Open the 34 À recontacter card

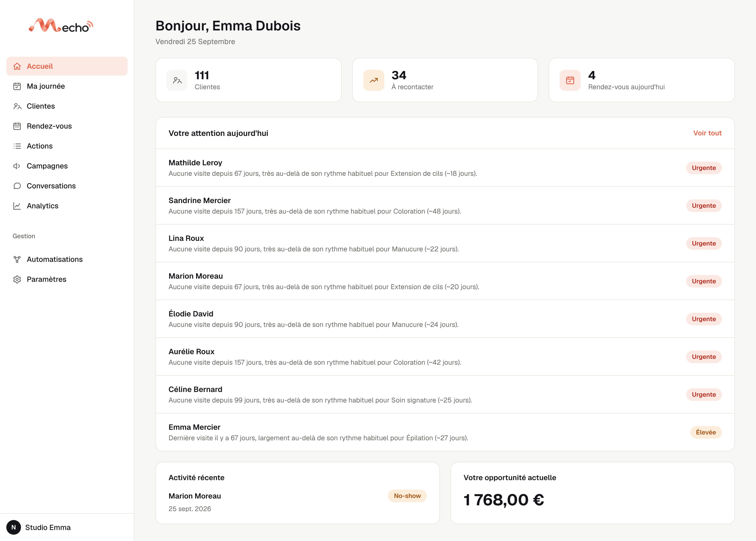point(445,80)
